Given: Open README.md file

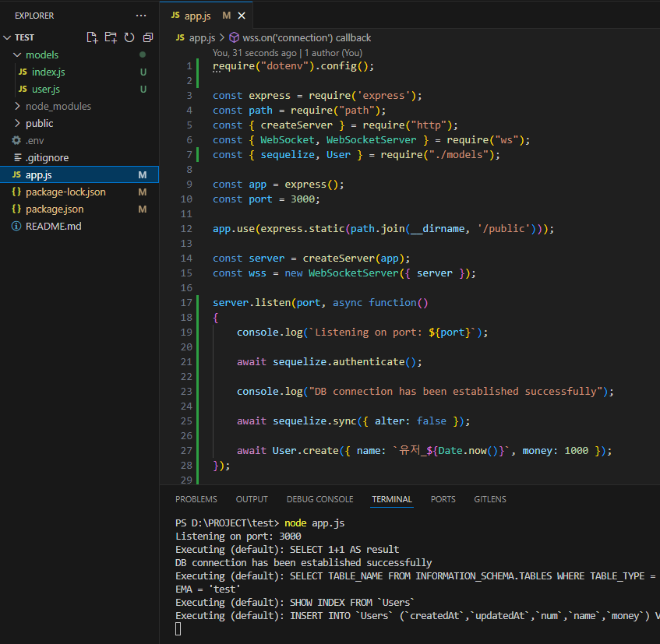Looking at the screenshot, I should 54,227.
